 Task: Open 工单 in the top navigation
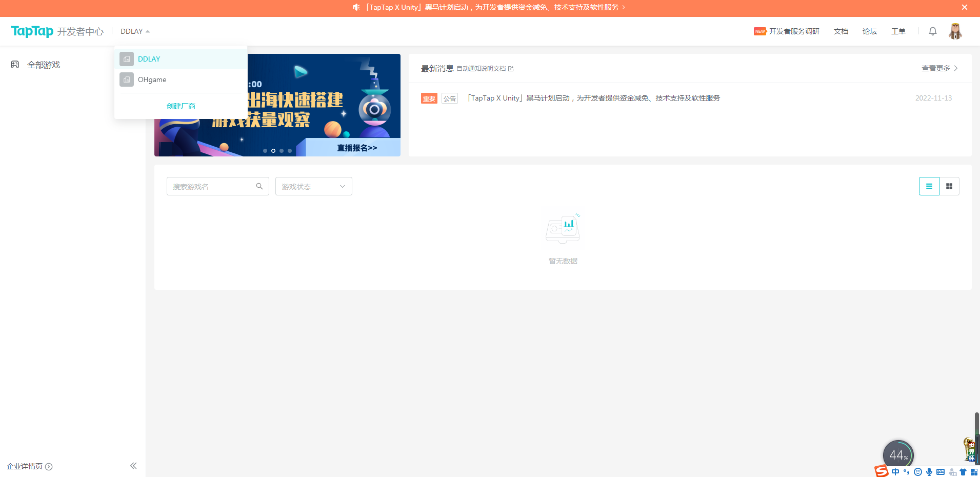point(898,31)
